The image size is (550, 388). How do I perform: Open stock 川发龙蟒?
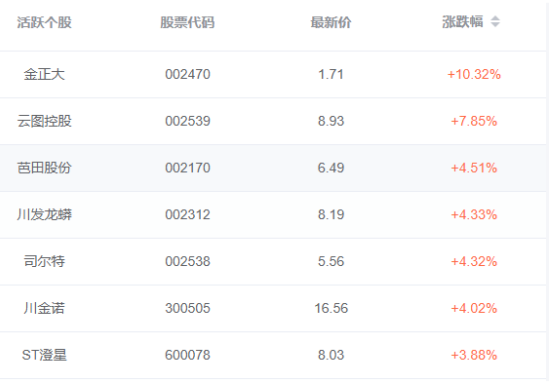tap(44, 215)
